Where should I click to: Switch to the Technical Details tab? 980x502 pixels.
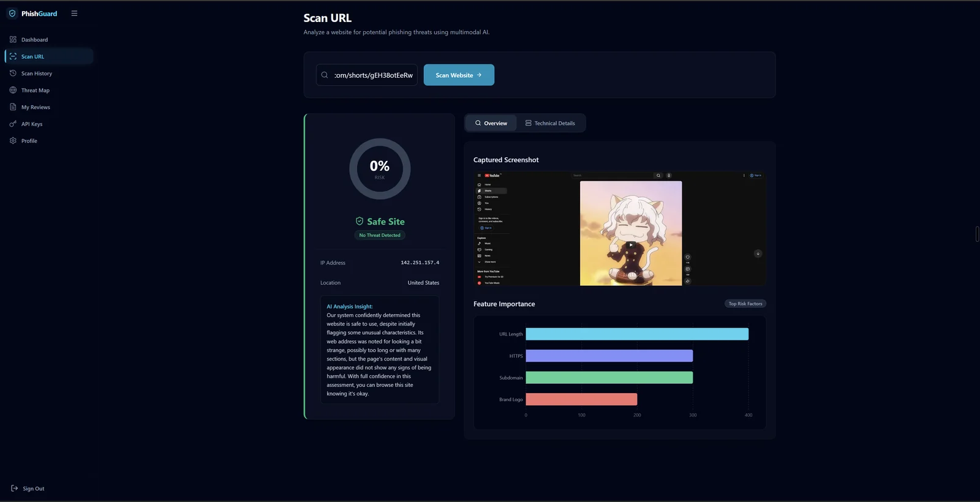pyautogui.click(x=550, y=123)
